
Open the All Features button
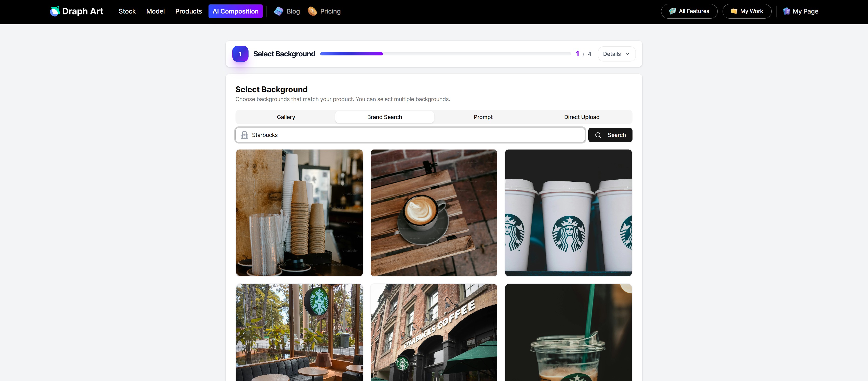pos(689,11)
